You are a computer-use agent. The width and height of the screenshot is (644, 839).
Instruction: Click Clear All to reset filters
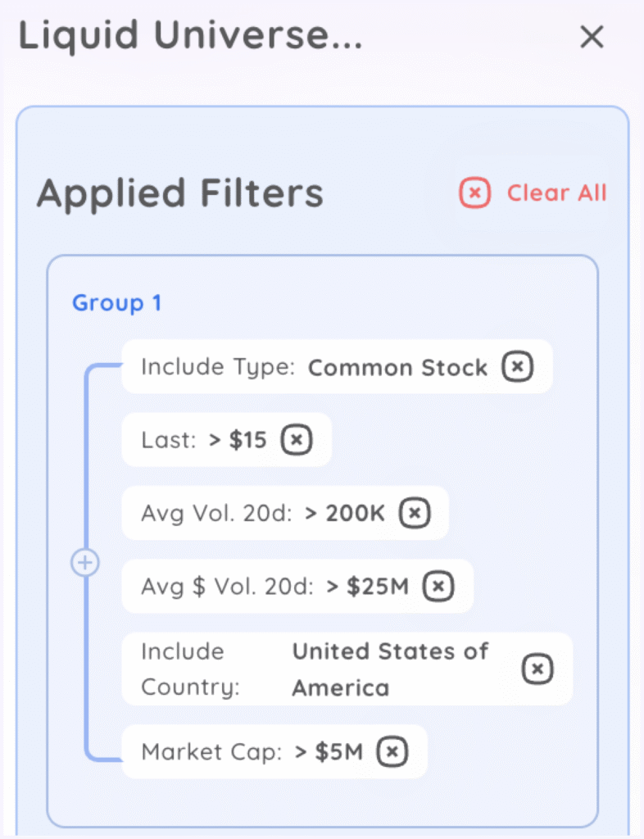click(556, 193)
